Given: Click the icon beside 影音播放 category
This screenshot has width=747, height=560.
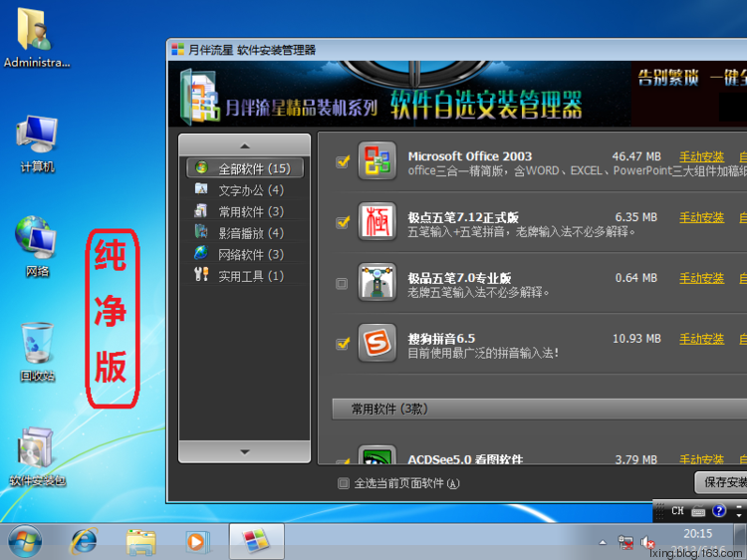Looking at the screenshot, I should click(x=201, y=232).
